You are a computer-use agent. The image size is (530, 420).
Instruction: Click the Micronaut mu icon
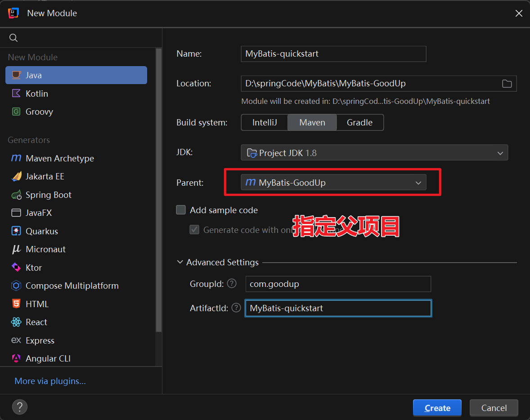pos(16,249)
